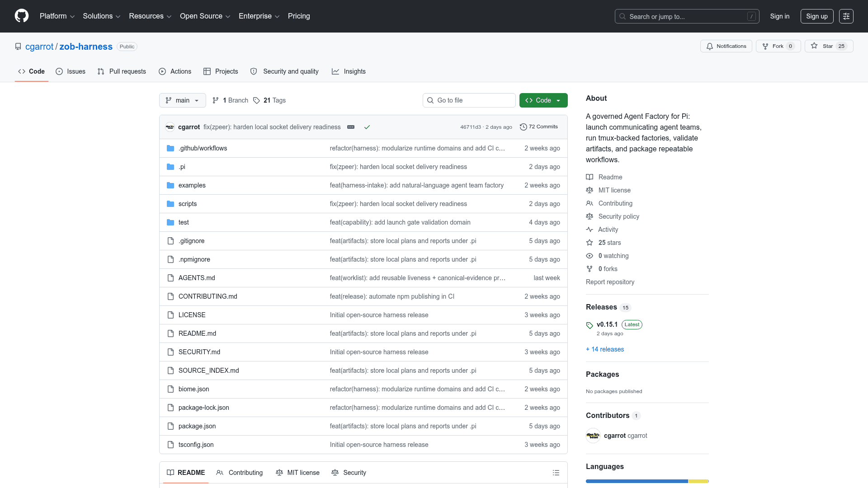Open the Insights tab

(x=349, y=71)
